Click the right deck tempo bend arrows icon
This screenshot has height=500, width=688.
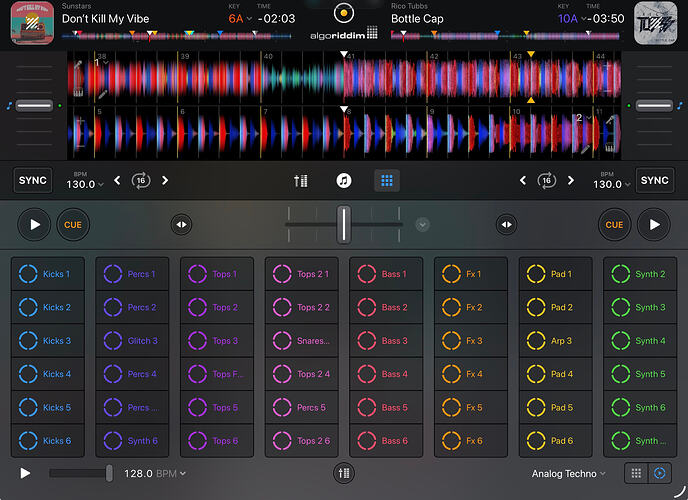[x=506, y=225]
